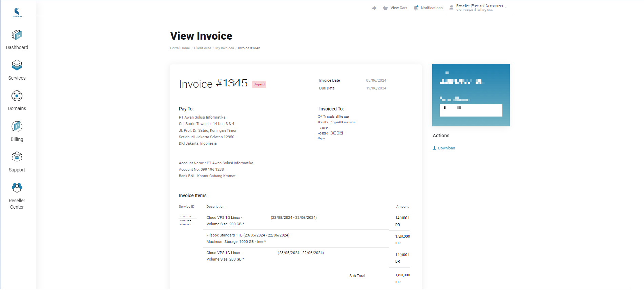
Task: Select the invoice date 05/06/2024
Action: pos(376,81)
